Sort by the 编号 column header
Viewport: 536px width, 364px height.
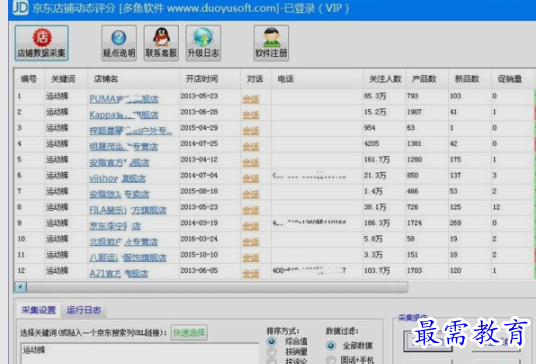click(x=29, y=79)
